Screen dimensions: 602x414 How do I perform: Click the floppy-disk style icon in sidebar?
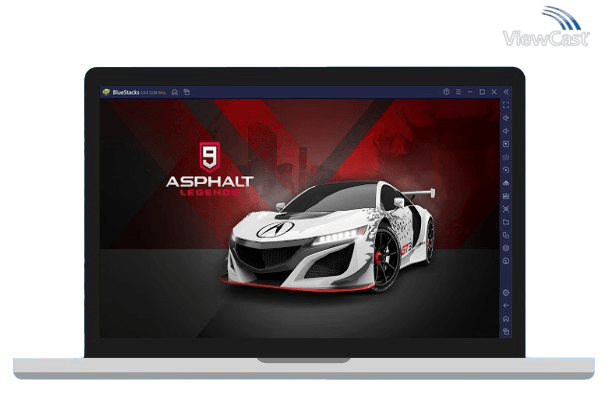[506, 196]
